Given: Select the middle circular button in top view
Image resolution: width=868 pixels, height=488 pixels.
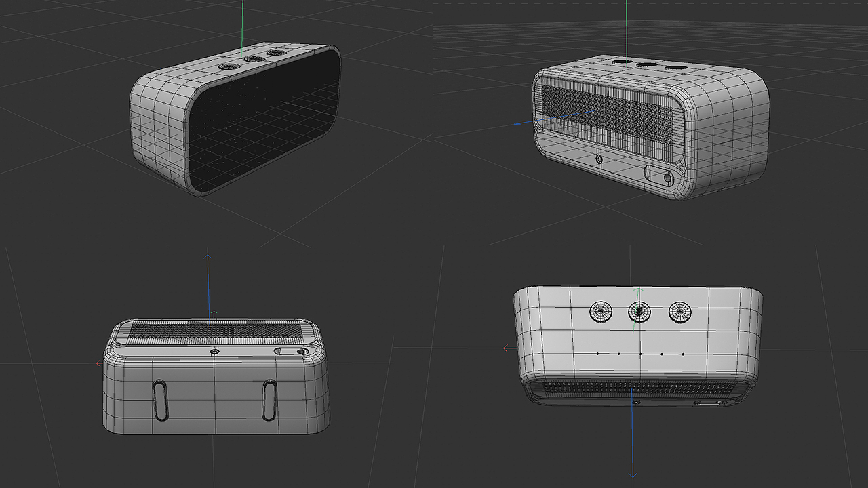Looking at the screenshot, I should coord(639,312).
